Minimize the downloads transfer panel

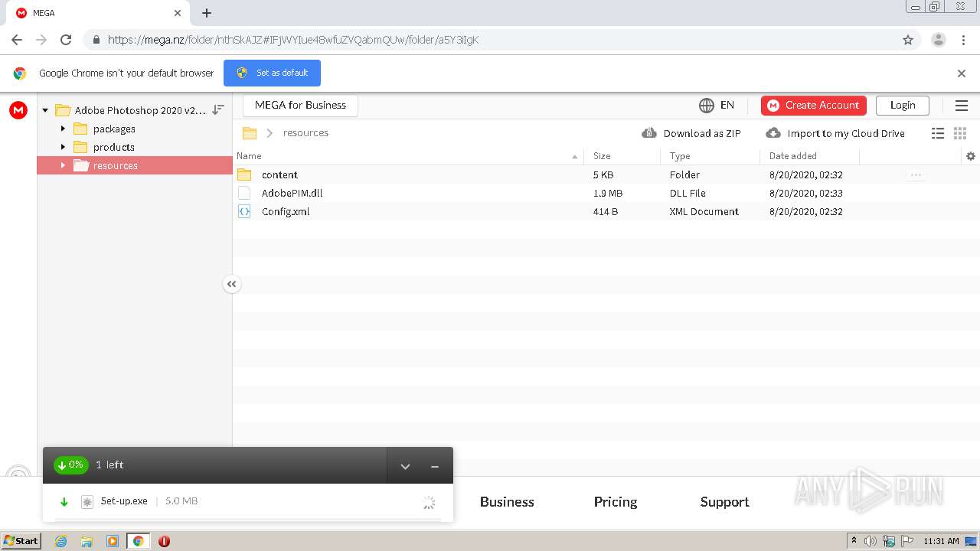(434, 466)
